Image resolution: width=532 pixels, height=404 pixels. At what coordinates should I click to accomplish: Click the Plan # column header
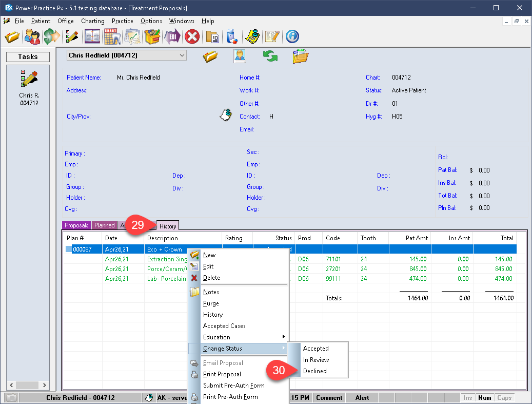pos(83,238)
